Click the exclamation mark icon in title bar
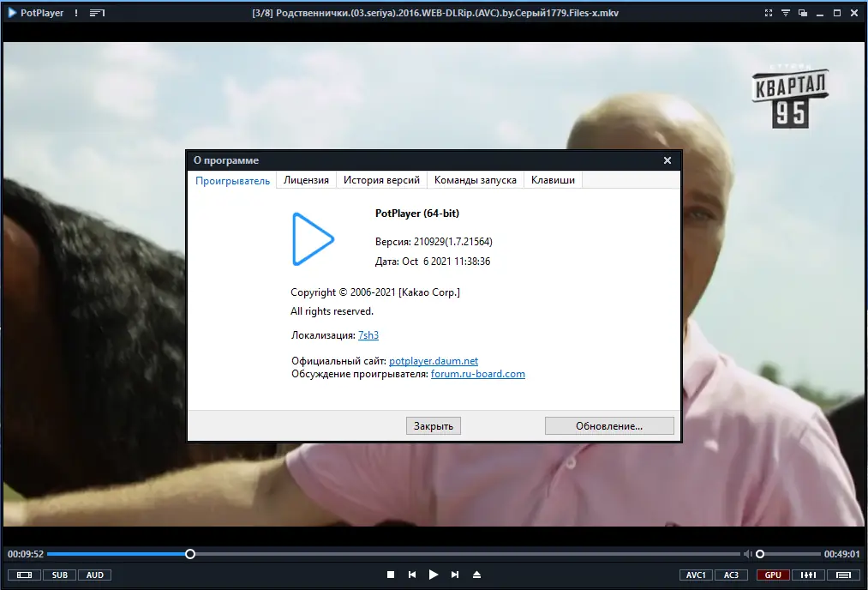Image resolution: width=868 pixels, height=590 pixels. point(76,13)
